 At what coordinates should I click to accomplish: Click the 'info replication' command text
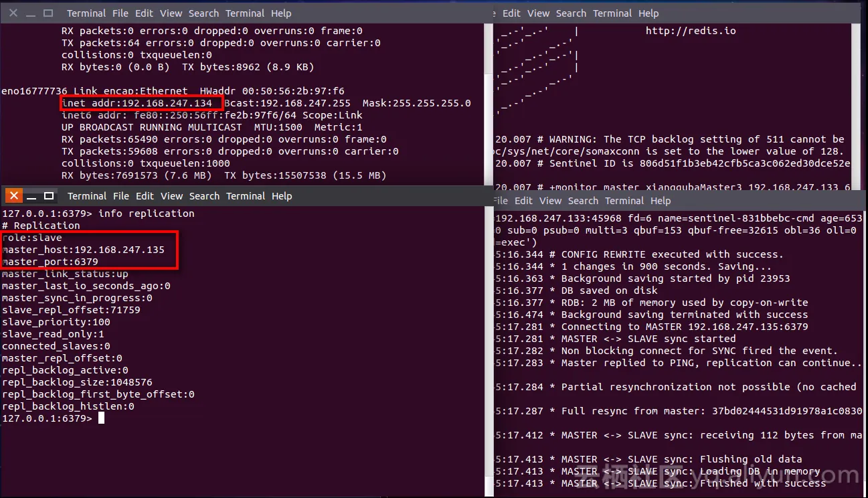coord(146,214)
